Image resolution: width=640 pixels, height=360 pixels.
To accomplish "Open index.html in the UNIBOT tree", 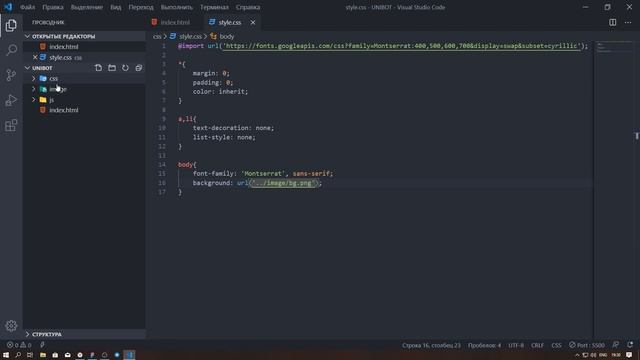I will [64, 110].
